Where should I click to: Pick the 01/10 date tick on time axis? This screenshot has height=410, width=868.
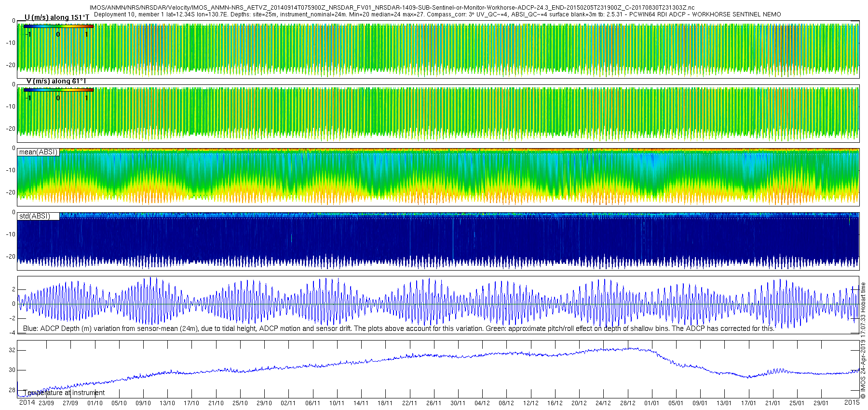pos(95,403)
